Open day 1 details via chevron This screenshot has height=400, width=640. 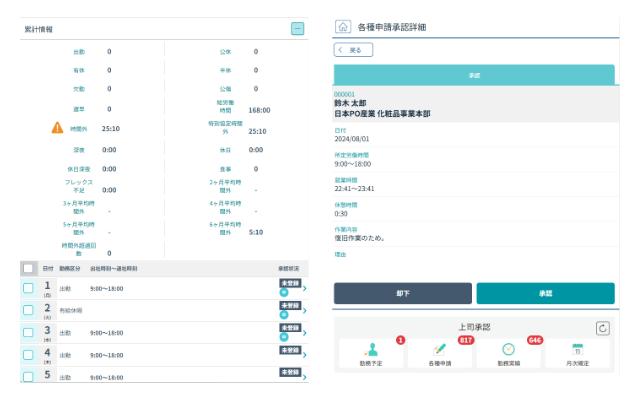pyautogui.click(x=304, y=288)
